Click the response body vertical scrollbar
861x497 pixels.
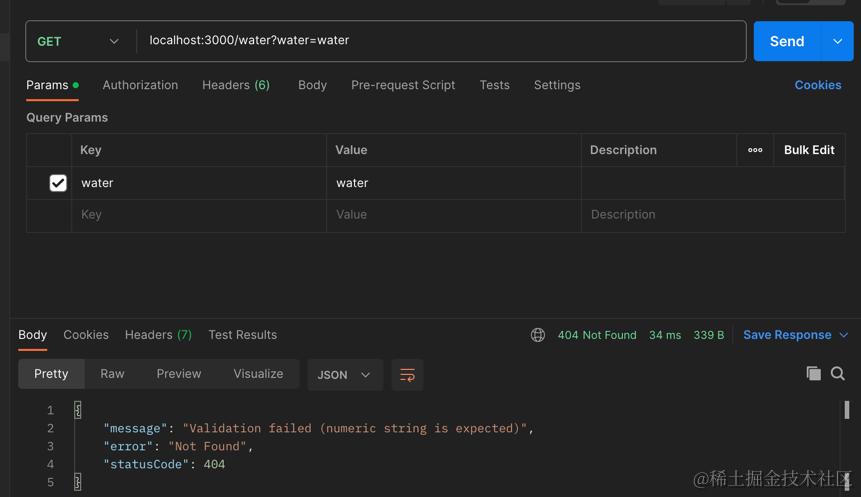pyautogui.click(x=847, y=410)
